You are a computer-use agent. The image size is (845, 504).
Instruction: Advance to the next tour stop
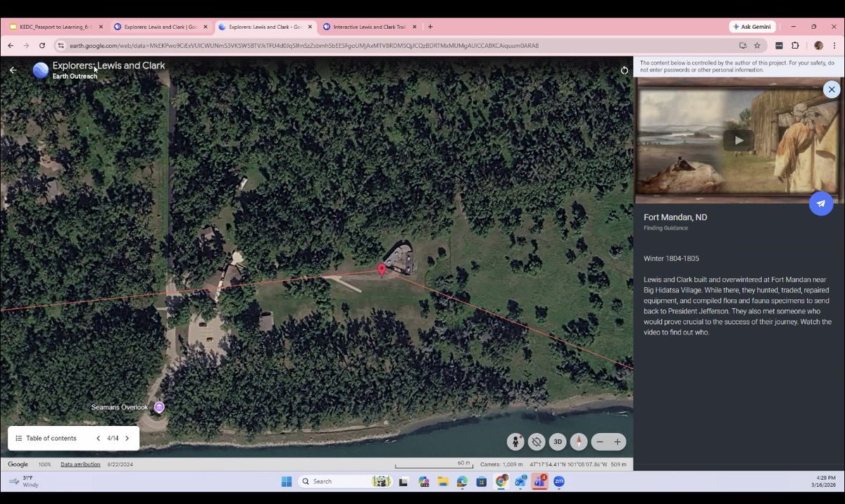coord(127,438)
